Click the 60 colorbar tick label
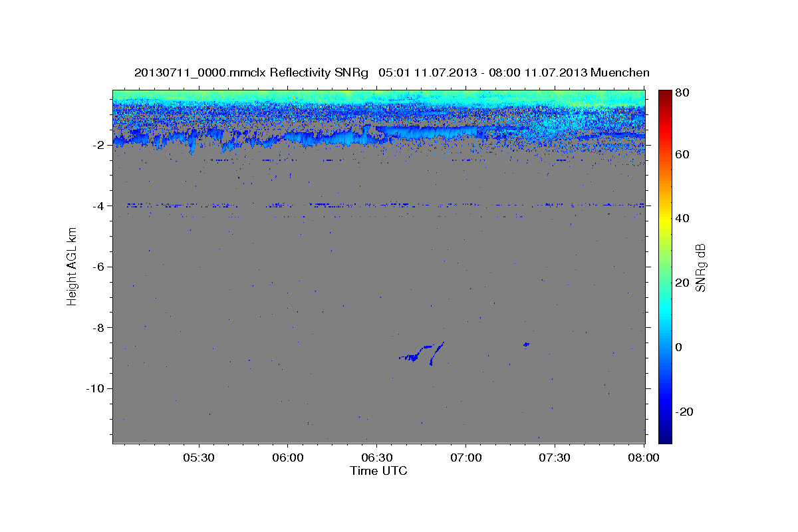Screen dimensions: 798x532 pyautogui.click(x=682, y=154)
